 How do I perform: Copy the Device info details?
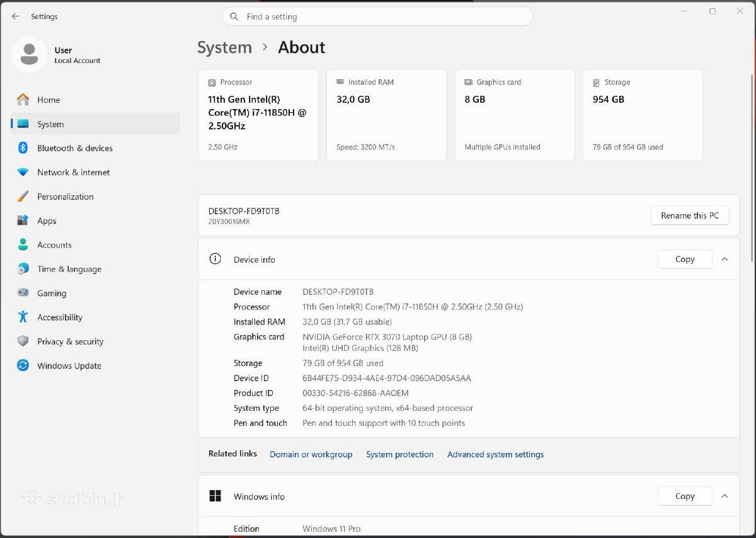pos(685,259)
